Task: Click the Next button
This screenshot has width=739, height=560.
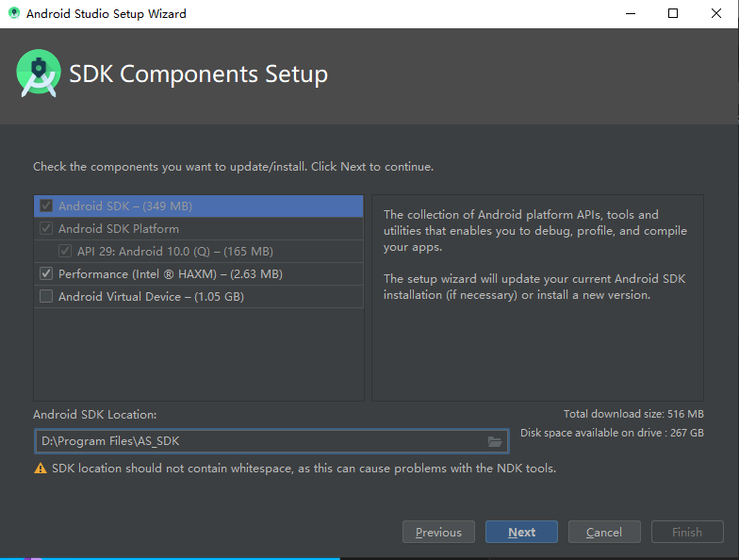Action: (x=521, y=532)
